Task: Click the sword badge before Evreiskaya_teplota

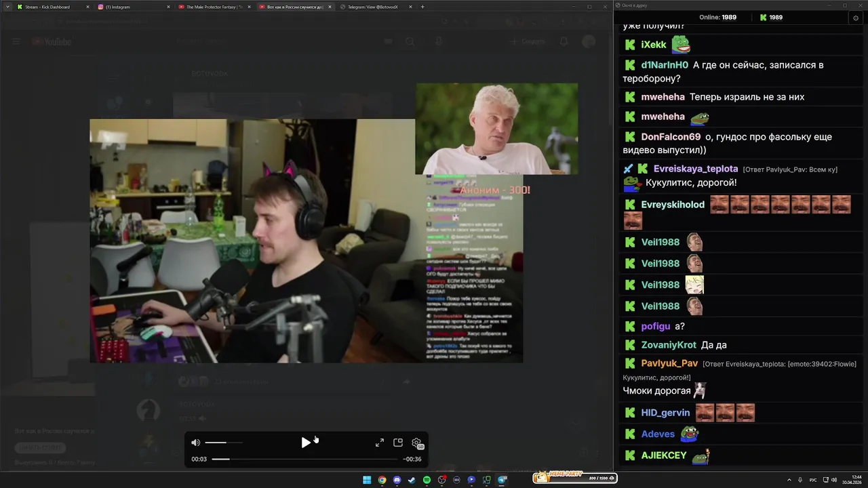Action: pyautogui.click(x=628, y=169)
